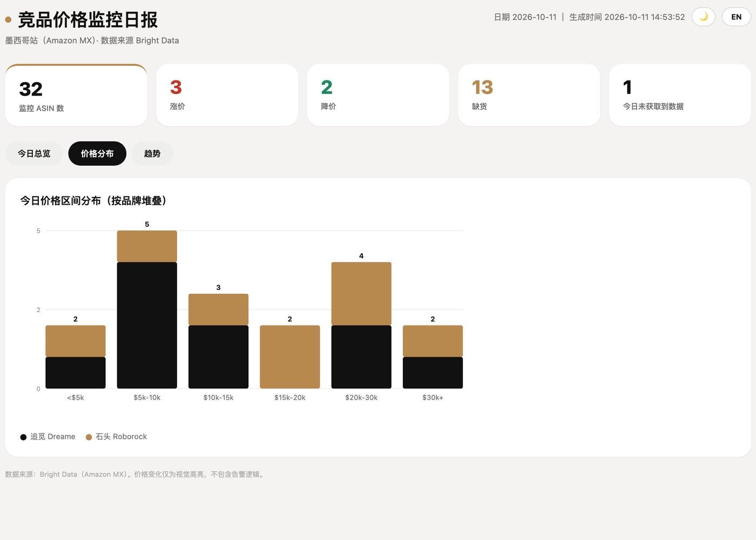Click the 竞品价格监控日报 title
756x540 pixels.
pyautogui.click(x=87, y=20)
